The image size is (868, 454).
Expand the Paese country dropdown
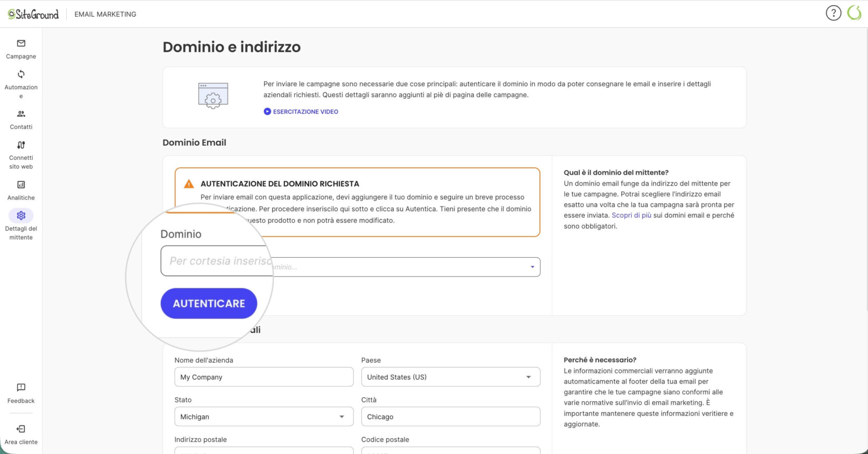[x=451, y=377]
